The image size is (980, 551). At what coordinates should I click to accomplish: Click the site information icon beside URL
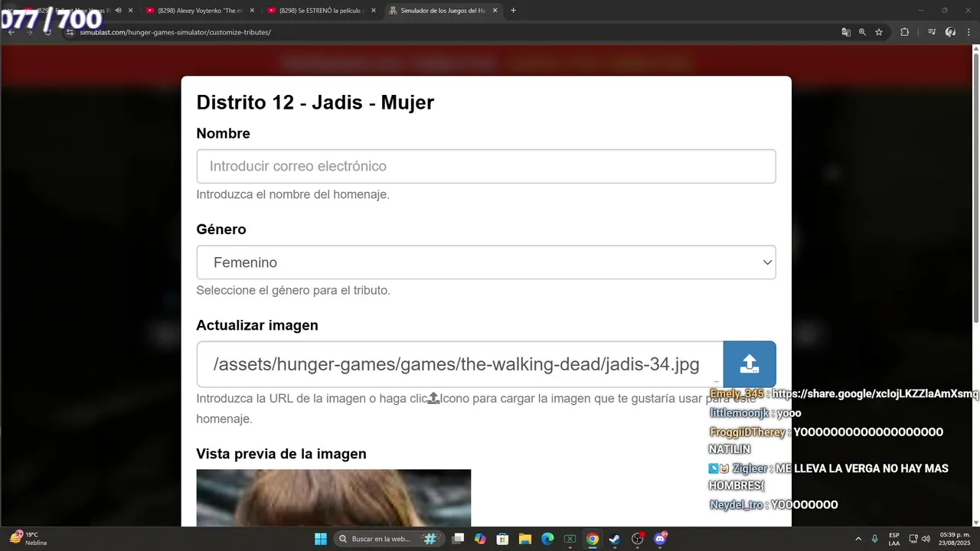point(70,32)
